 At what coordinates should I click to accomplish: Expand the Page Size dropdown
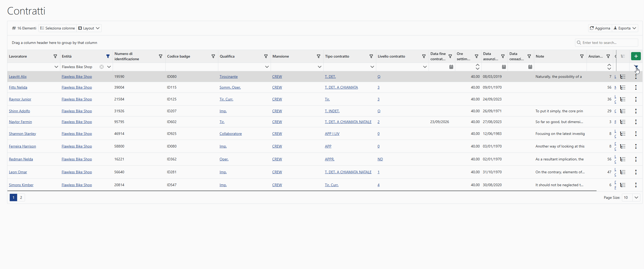(x=636, y=197)
